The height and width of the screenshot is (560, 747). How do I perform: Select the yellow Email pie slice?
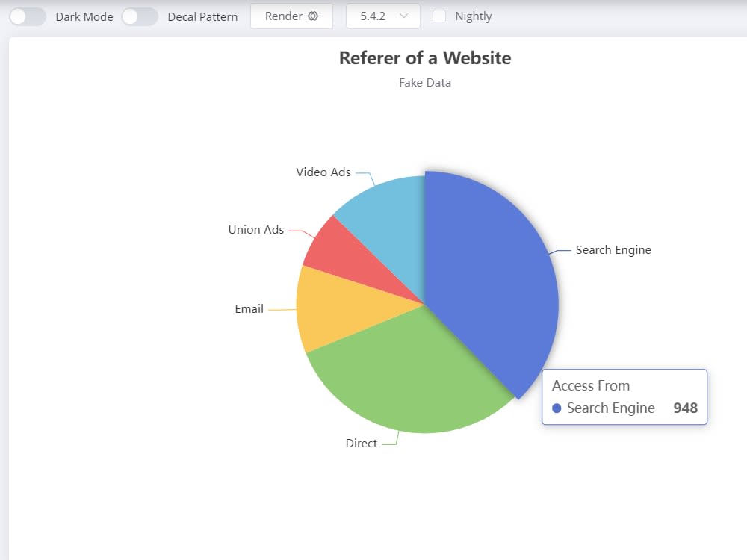click(x=329, y=306)
